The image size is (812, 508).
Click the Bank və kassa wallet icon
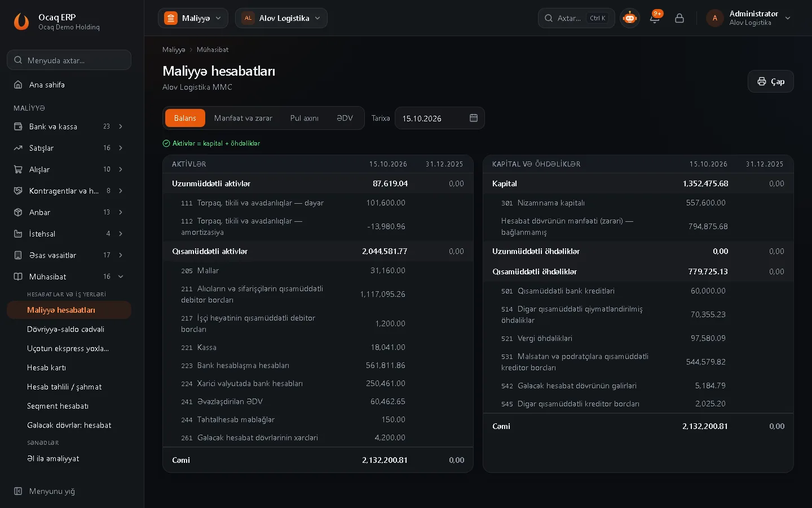click(18, 126)
